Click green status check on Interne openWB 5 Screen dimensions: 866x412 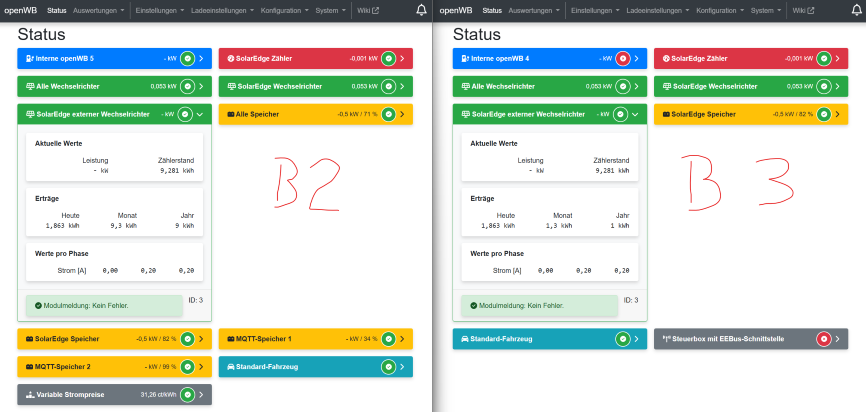pos(188,59)
